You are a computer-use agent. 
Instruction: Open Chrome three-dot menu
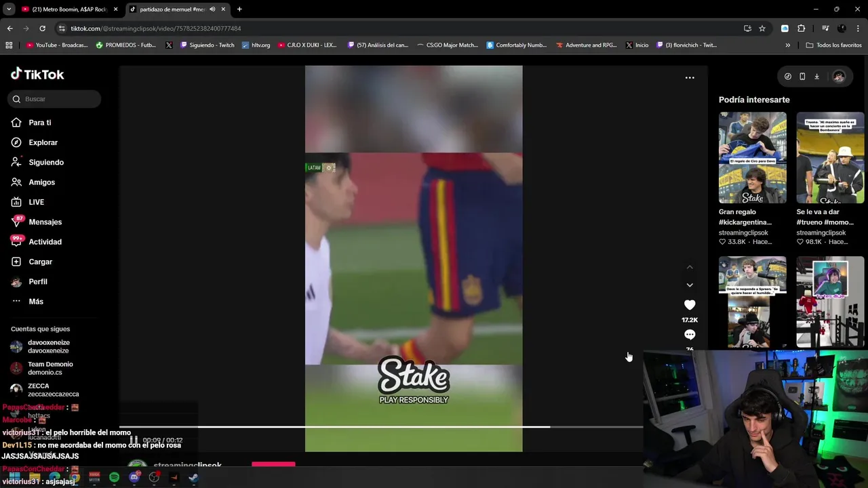pyautogui.click(x=859, y=28)
